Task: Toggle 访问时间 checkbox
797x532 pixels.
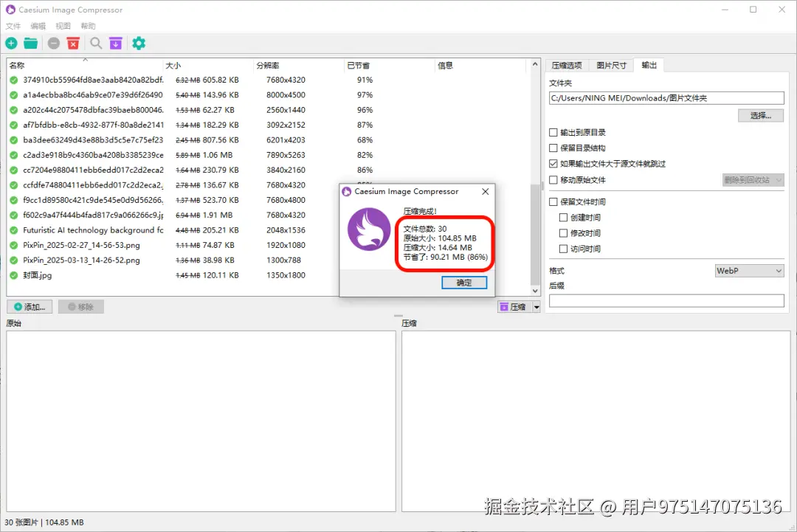Action: pos(563,249)
